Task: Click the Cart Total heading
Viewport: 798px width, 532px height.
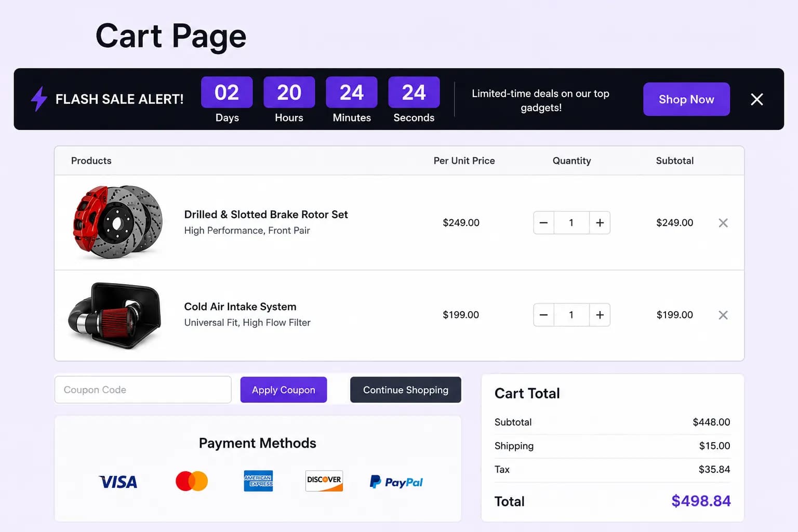Action: pos(527,393)
